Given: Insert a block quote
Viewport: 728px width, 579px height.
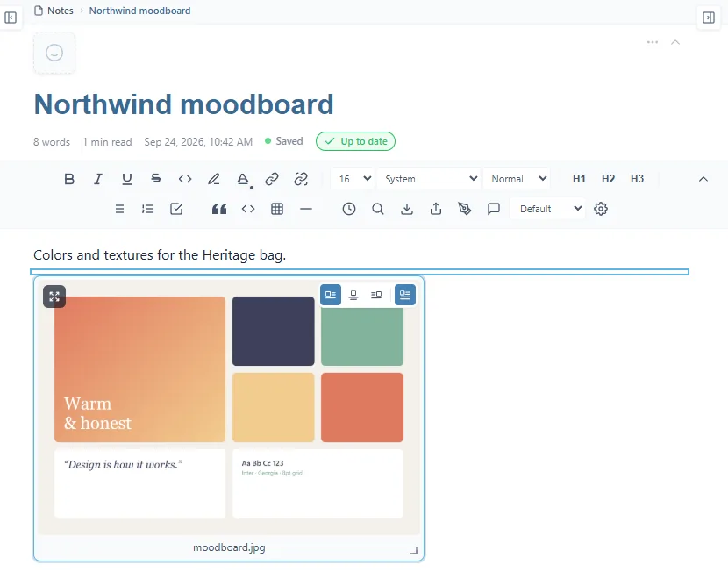Looking at the screenshot, I should tap(219, 209).
